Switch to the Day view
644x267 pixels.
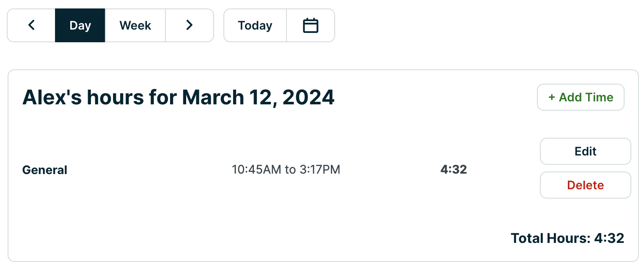click(80, 25)
